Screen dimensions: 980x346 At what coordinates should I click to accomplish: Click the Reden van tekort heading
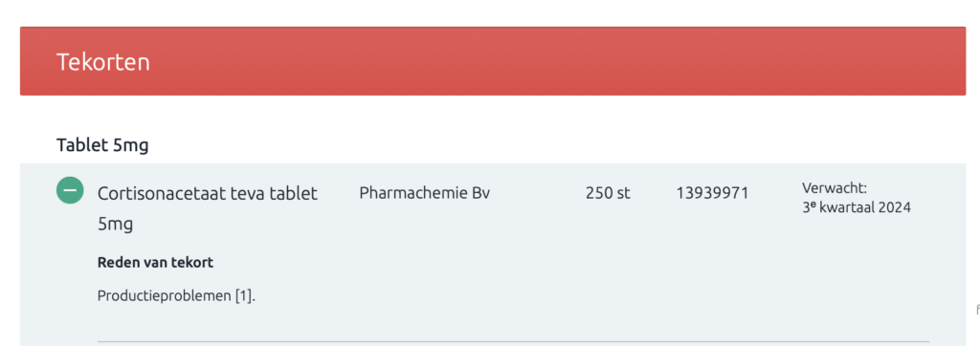tap(155, 262)
